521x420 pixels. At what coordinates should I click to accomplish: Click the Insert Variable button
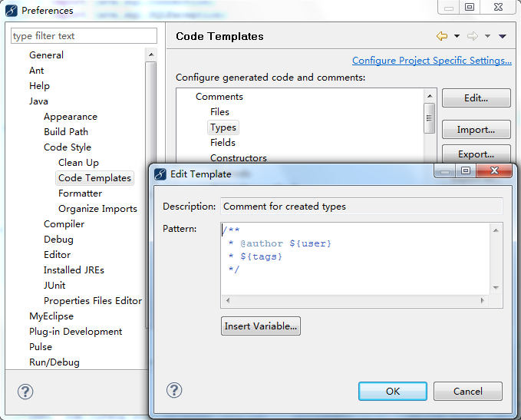click(x=261, y=326)
